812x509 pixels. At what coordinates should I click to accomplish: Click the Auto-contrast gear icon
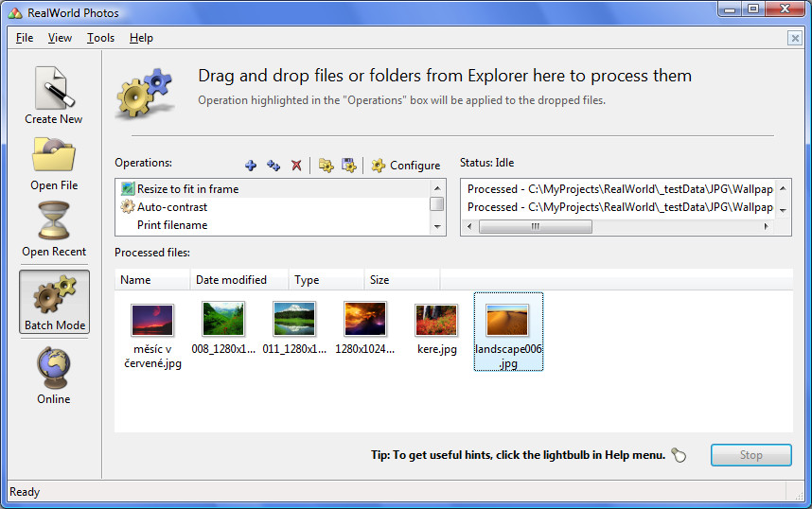(x=128, y=207)
